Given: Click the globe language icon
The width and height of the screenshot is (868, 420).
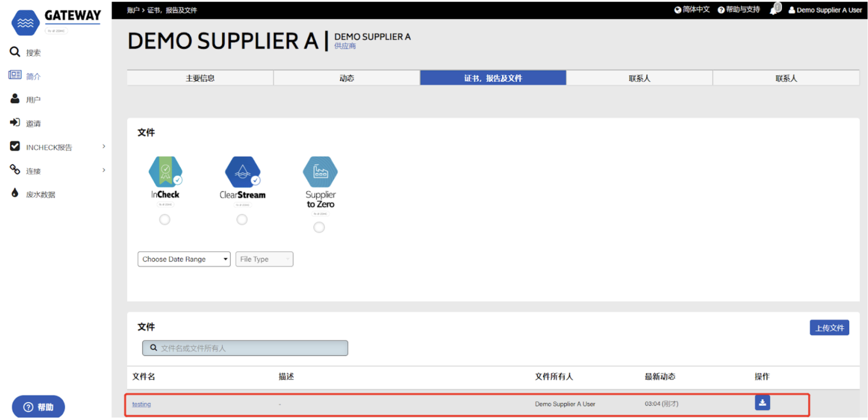Looking at the screenshot, I should click(677, 10).
